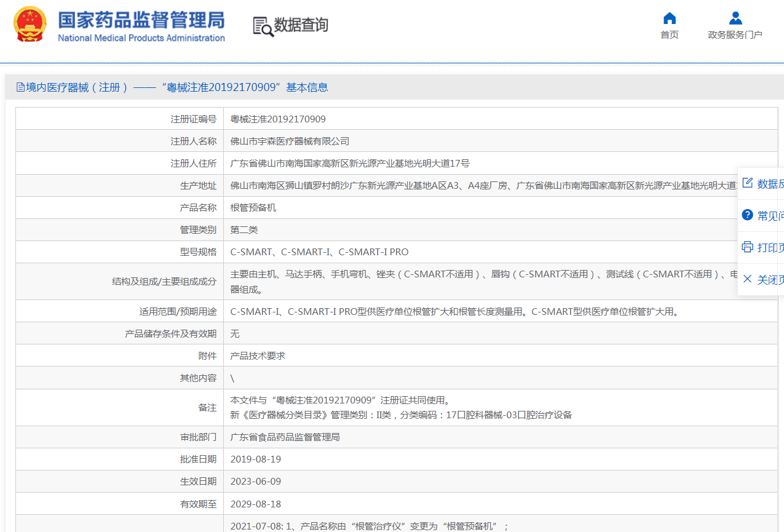Select the 本文件与 remarks line
The width and height of the screenshot is (784, 532).
[341, 400]
